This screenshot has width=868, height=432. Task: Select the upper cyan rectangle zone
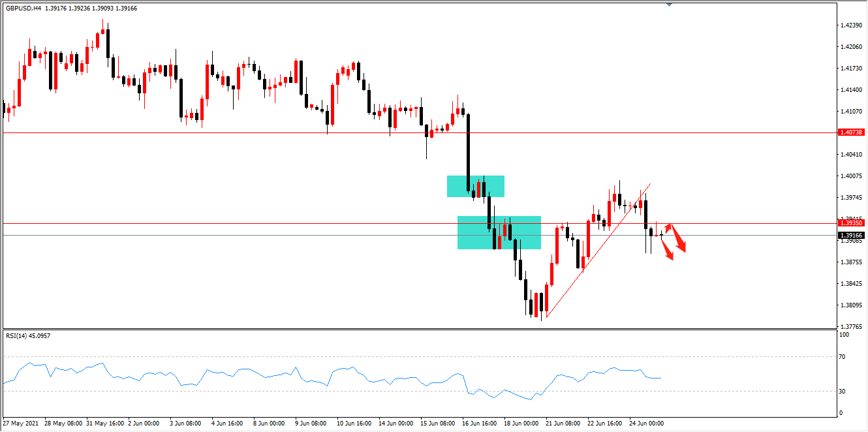(x=475, y=186)
